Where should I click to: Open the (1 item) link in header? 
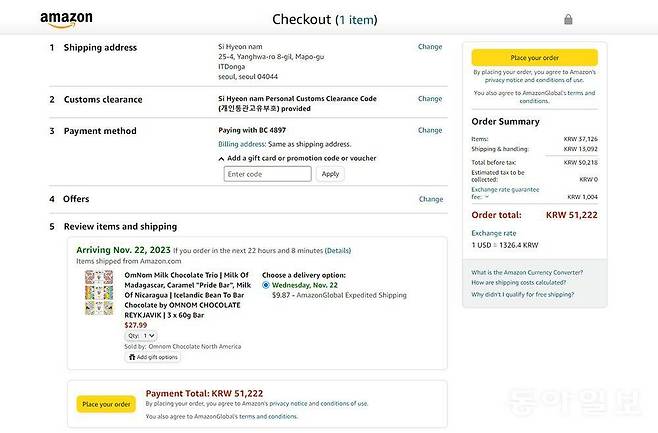pos(357,19)
